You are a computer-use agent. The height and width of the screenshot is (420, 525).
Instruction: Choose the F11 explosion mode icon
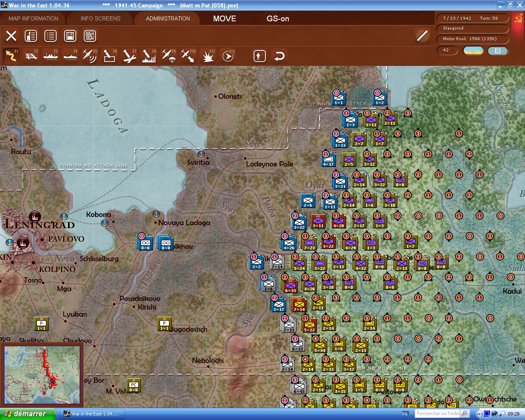(208, 56)
